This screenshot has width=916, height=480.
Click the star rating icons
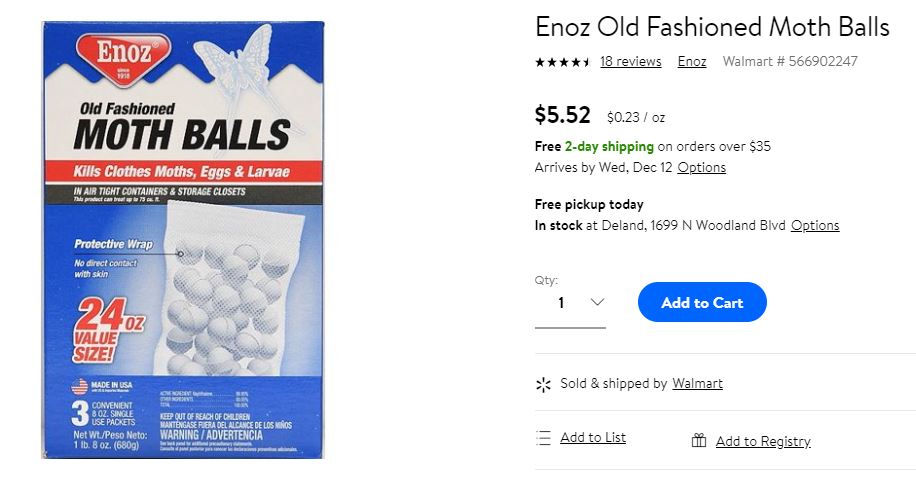pyautogui.click(x=562, y=62)
